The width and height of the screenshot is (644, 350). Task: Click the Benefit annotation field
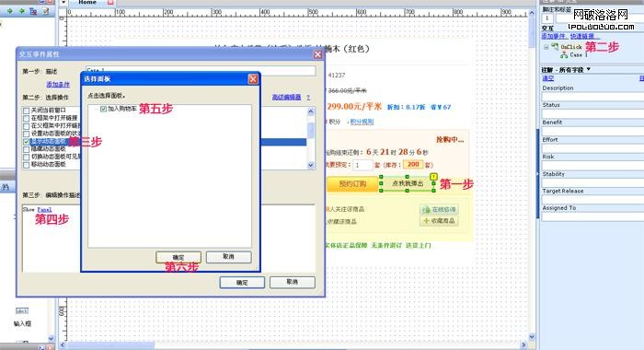click(593, 131)
